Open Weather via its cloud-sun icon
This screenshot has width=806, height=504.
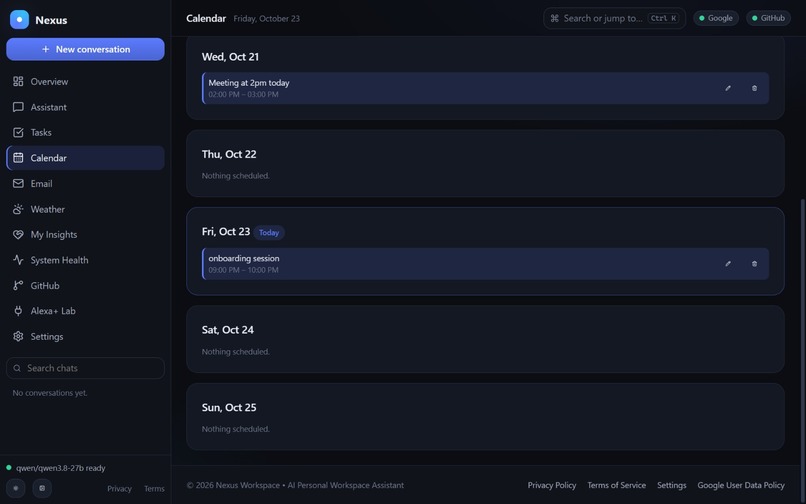click(x=18, y=209)
